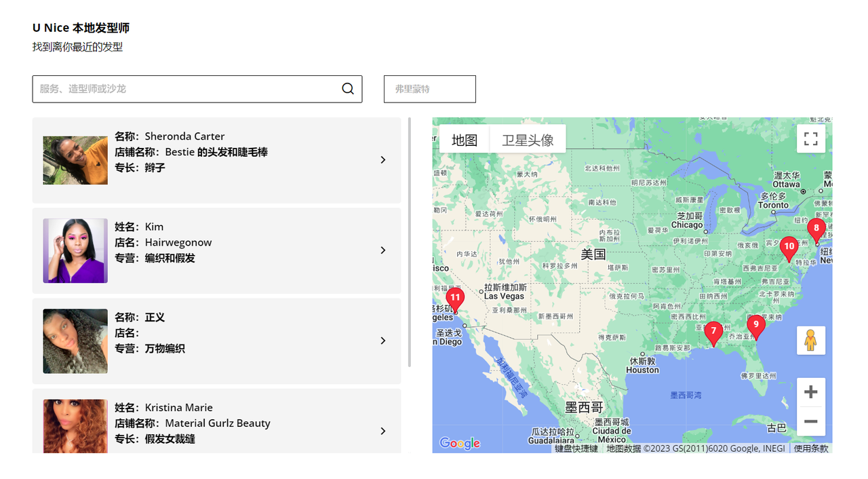Click the search magnifier icon

pyautogui.click(x=348, y=89)
